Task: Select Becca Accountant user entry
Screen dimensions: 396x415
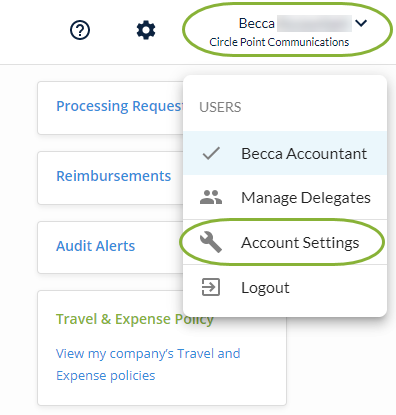Action: click(x=285, y=153)
